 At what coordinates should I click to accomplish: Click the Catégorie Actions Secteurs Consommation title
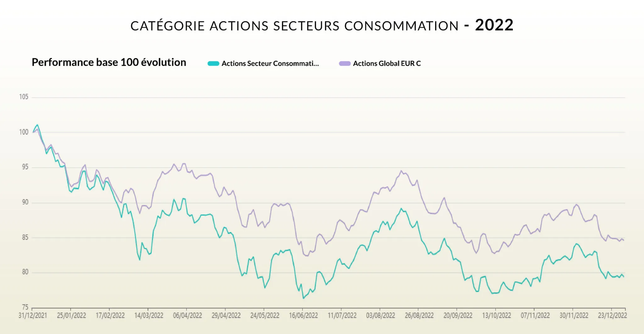tap(295, 26)
